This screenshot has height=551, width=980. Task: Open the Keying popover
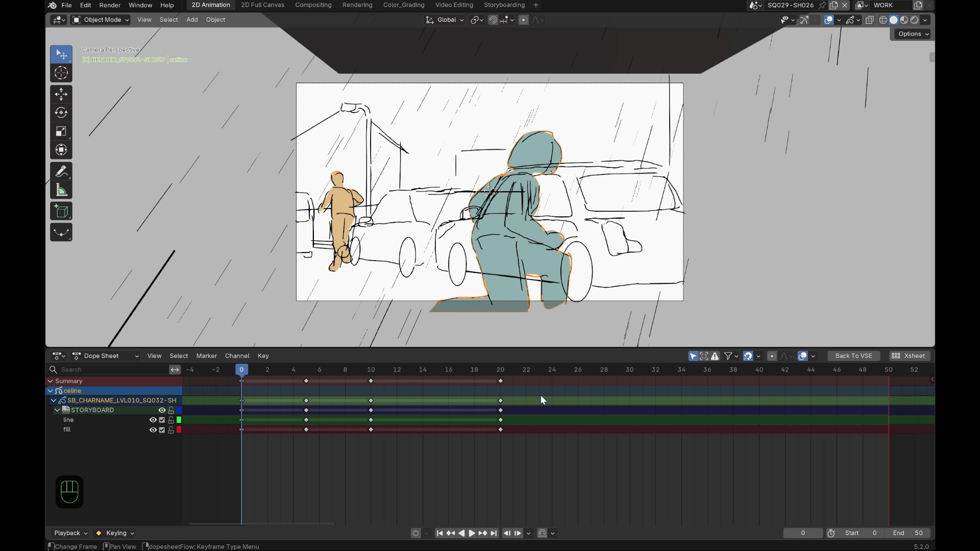pos(115,533)
